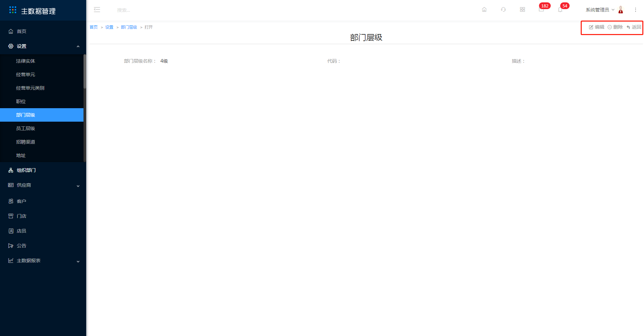This screenshot has width=644, height=336.
Task: Open the four-squares apps icon
Action: pos(522,9)
